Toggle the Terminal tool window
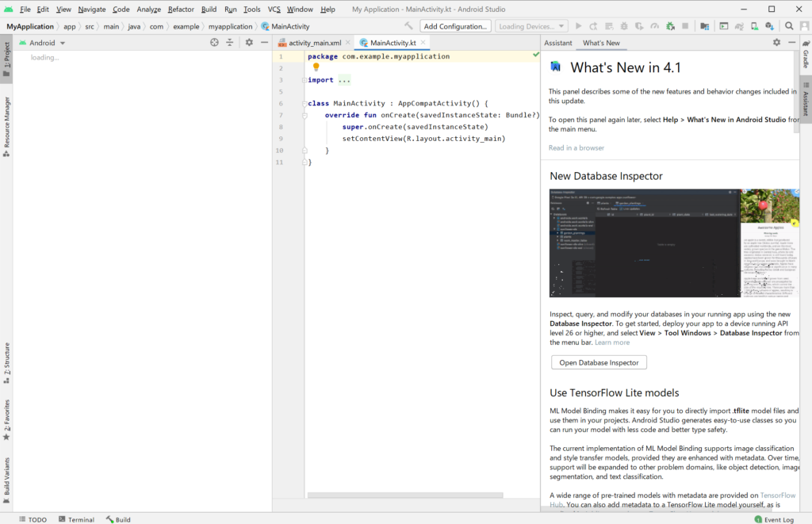 click(76, 519)
